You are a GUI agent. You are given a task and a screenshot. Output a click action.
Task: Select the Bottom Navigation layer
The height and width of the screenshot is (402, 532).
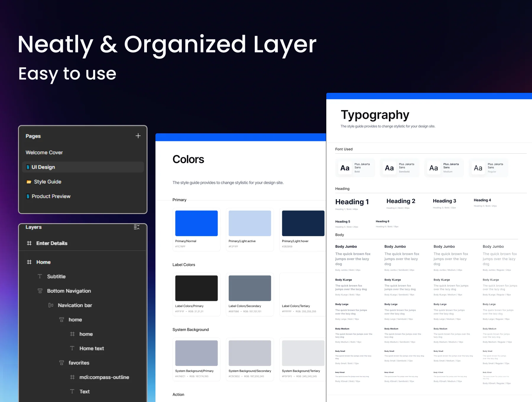point(69,291)
